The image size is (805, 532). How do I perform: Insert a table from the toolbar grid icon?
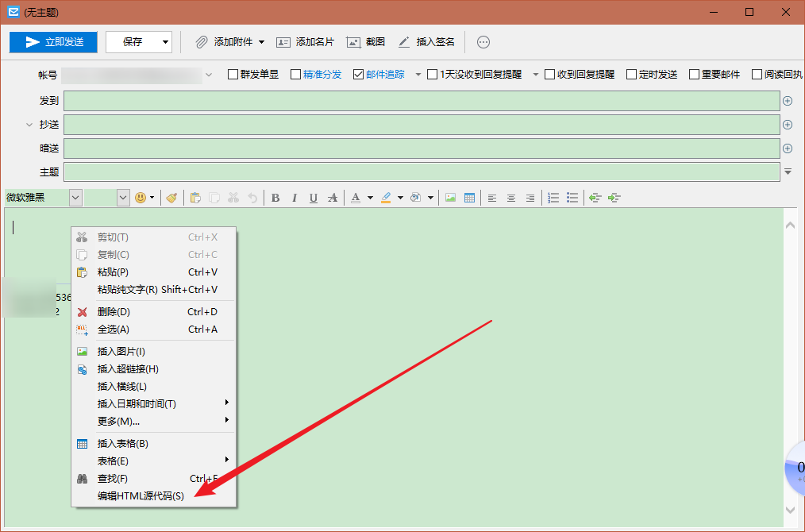(x=469, y=198)
